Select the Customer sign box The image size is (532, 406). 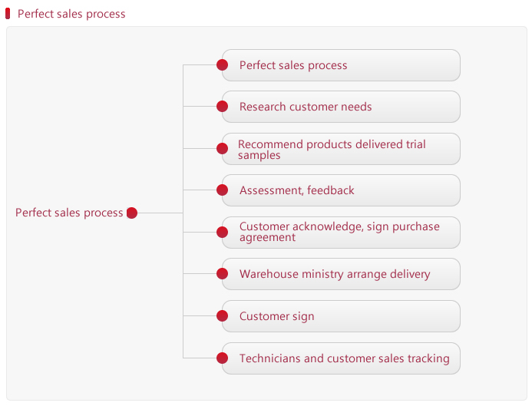341,316
